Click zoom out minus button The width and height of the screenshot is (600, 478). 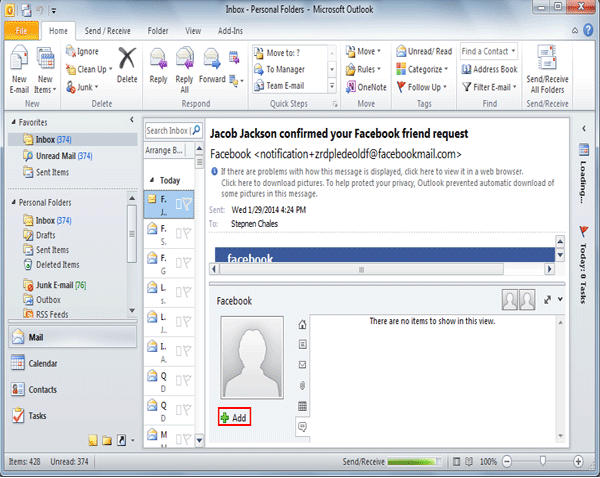tap(507, 462)
